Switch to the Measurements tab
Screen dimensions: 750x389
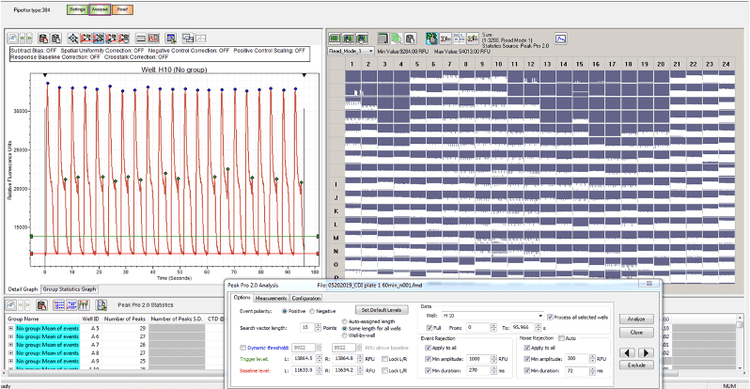click(x=271, y=298)
